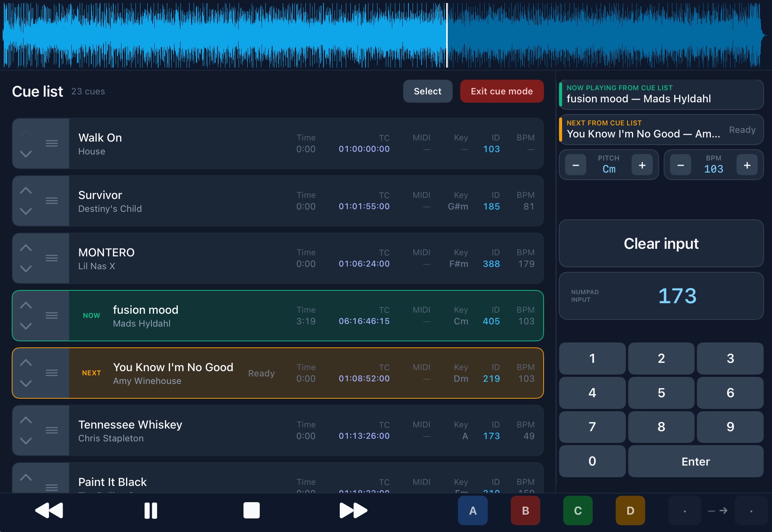Select the Walk On cue title
This screenshot has width=772, height=532.
click(100, 138)
